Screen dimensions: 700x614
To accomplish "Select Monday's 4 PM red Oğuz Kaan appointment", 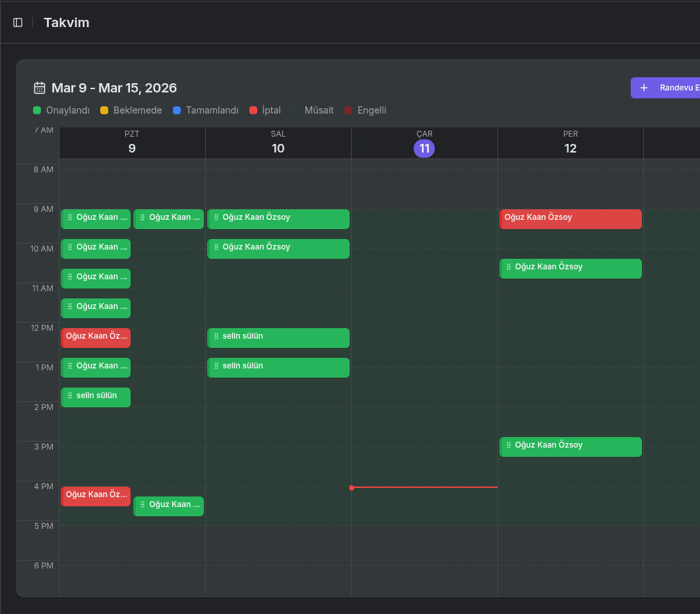I will 96,495.
